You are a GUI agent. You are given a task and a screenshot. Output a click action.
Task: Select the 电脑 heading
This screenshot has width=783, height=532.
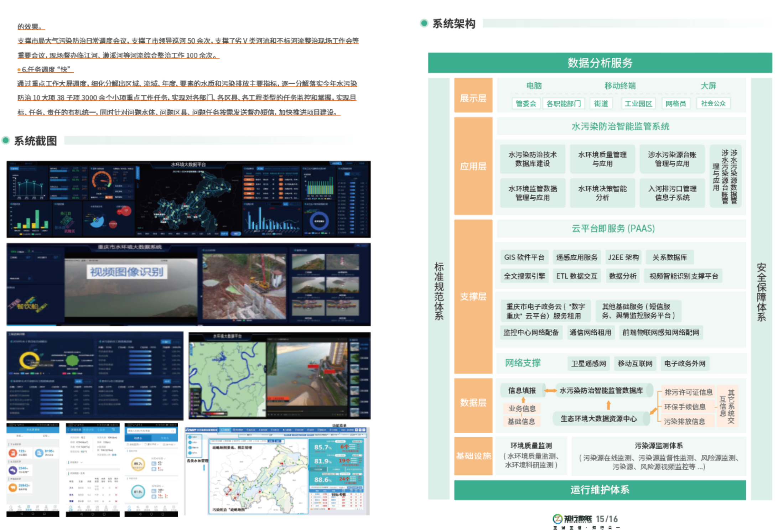(534, 85)
